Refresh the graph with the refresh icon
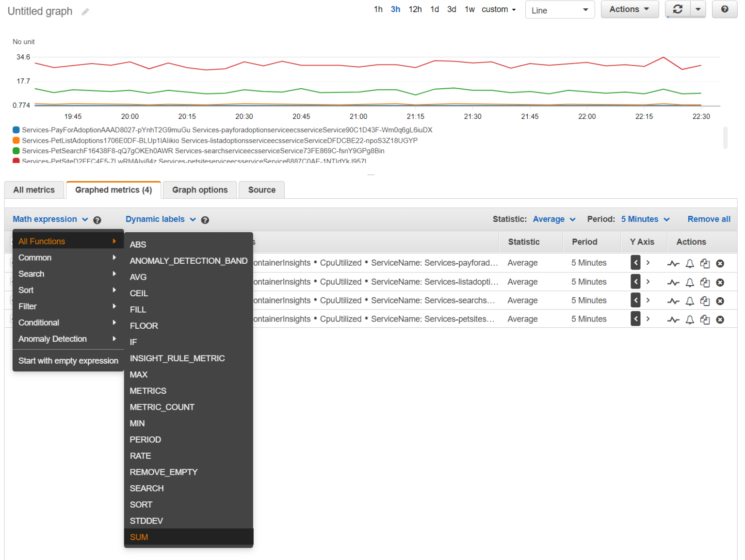This screenshot has height=560, width=745. click(678, 9)
